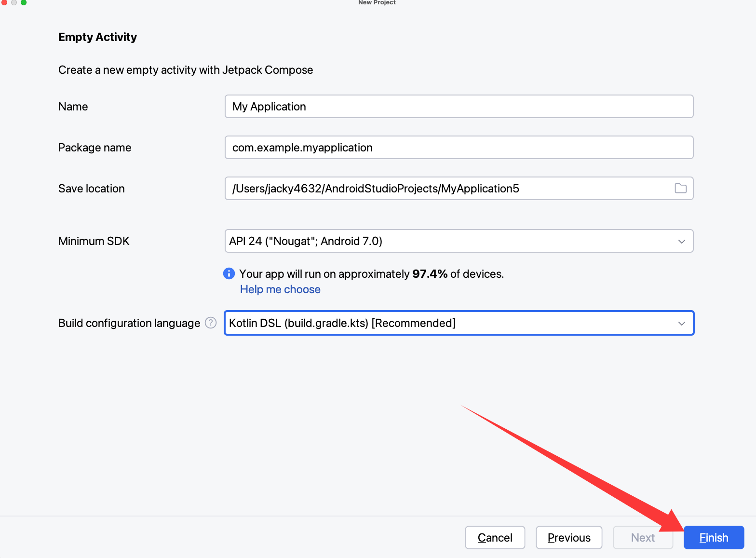Click the green zoom window button

24,2
